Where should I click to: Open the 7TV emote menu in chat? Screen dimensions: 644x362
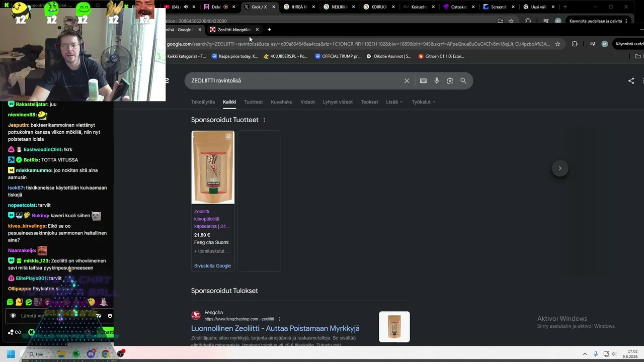tap(99, 316)
